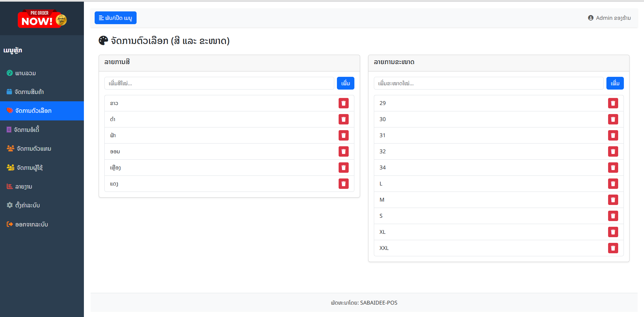The width and height of the screenshot is (644, 317).
Task: Click the new color input field
Action: [x=219, y=83]
